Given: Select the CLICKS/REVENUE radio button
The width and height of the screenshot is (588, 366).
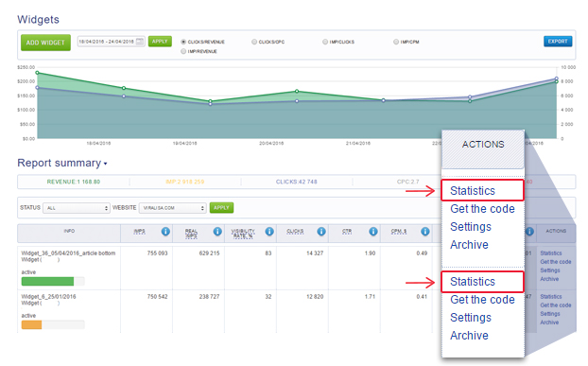Looking at the screenshot, I should (183, 42).
